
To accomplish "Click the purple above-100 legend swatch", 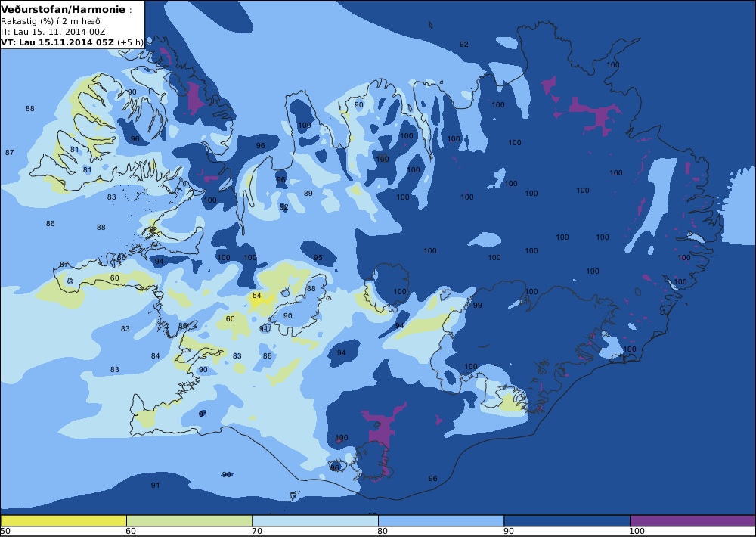I will [692, 520].
